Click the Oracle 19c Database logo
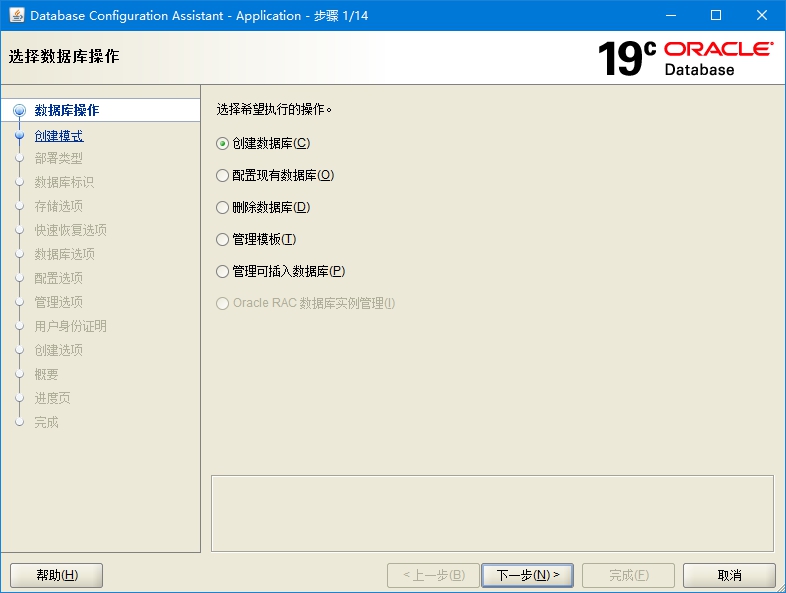The width and height of the screenshot is (786, 593). tap(685, 58)
